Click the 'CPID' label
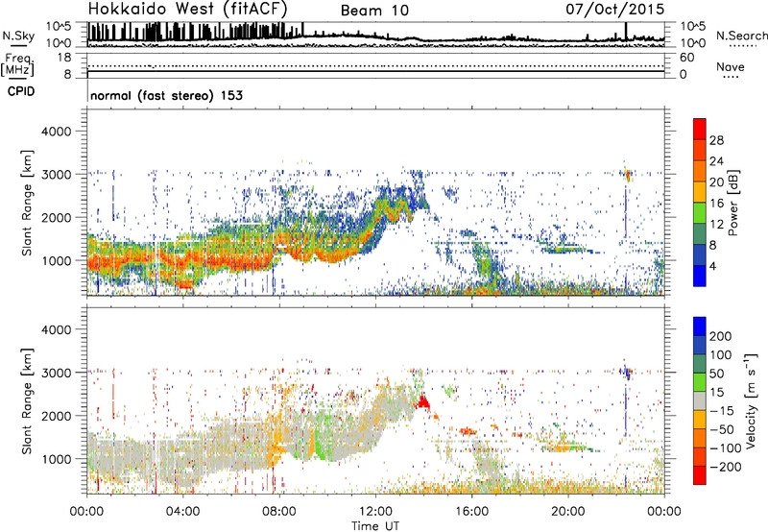 pyautogui.click(x=21, y=91)
